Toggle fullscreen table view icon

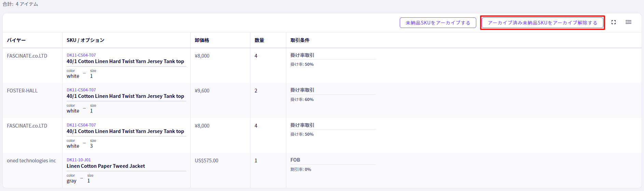pyautogui.click(x=614, y=22)
